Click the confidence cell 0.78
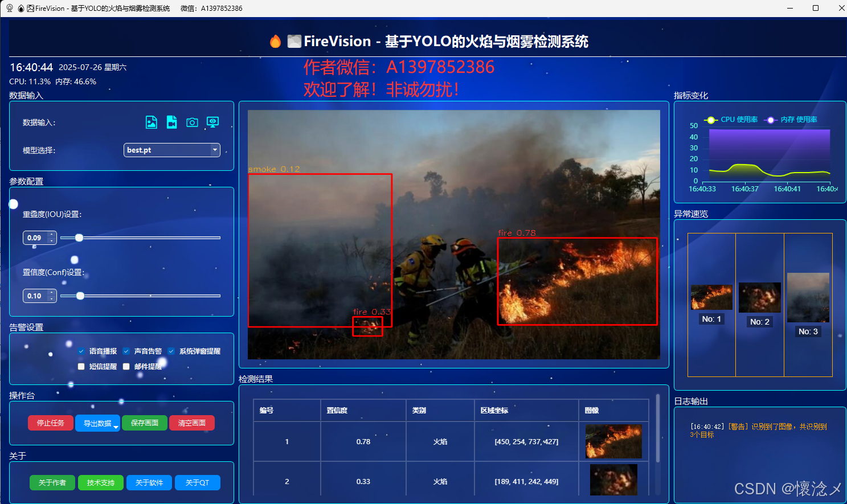This screenshot has height=504, width=847. (363, 441)
